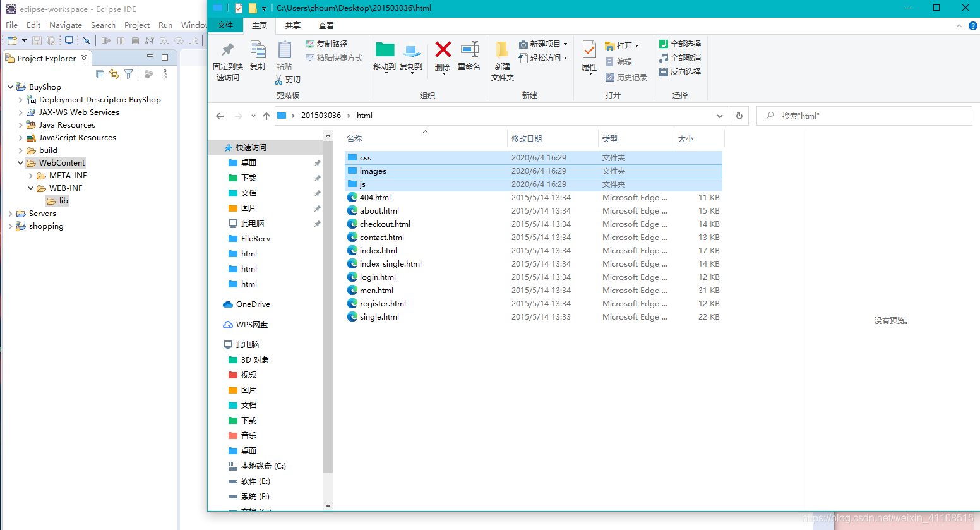Click Move to (移动到) with the green folder icon
Image resolution: width=980 pixels, height=530 pixels.
coord(385,57)
